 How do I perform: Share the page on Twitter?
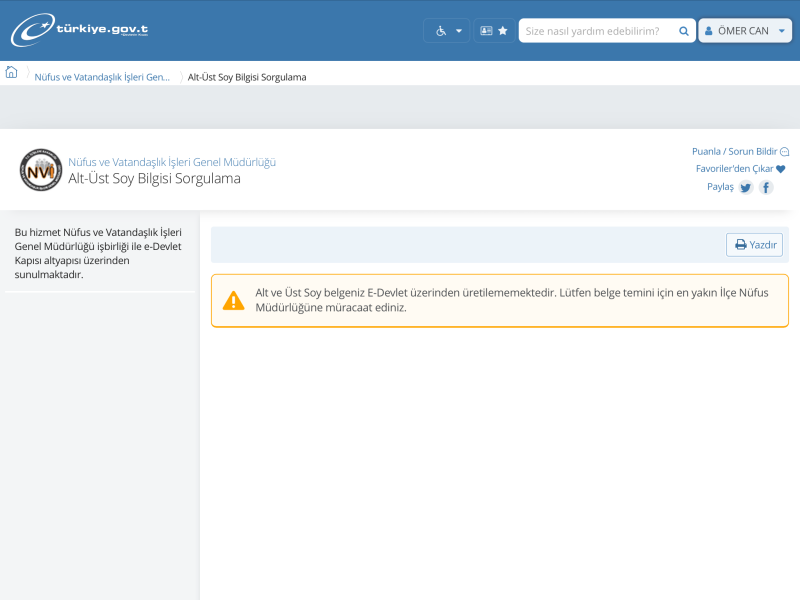746,187
